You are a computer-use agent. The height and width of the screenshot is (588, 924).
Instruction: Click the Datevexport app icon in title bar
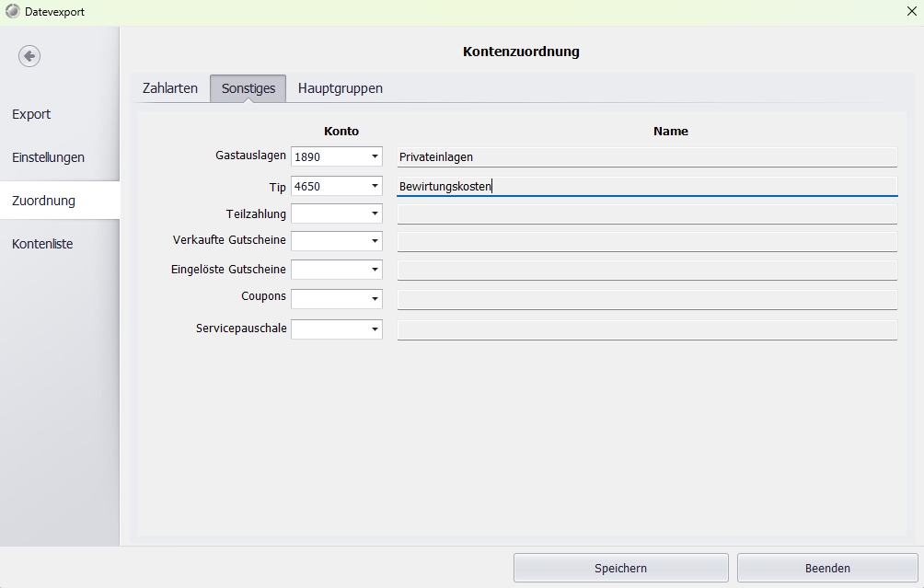coord(12,12)
